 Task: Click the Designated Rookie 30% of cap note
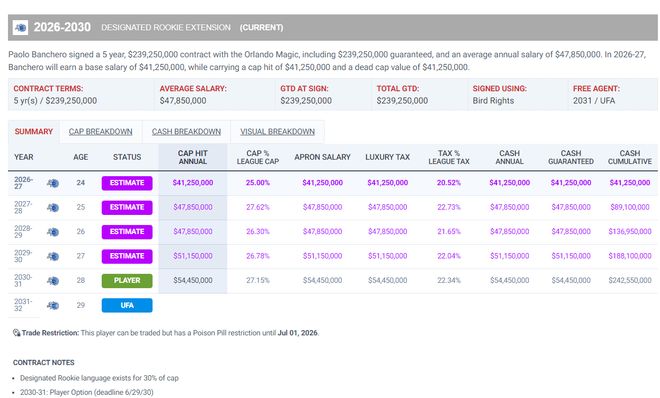tap(99, 378)
